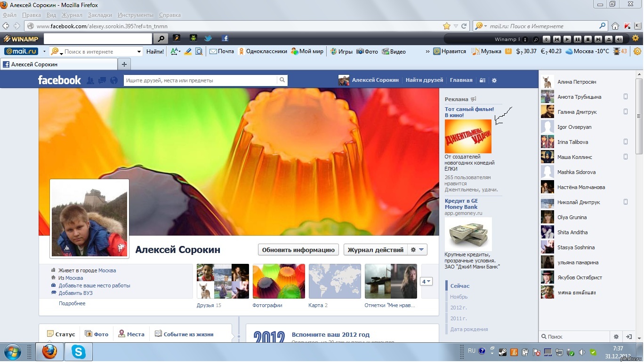Open Фото in Mail.ru toolbar

367,51
